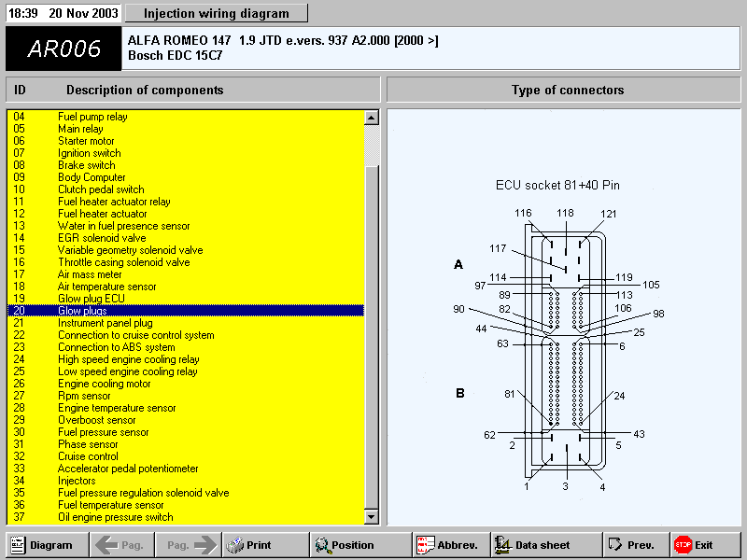Viewport: 747px width, 560px height.
Task: Click the scrollbar up arrow
Action: (x=371, y=118)
